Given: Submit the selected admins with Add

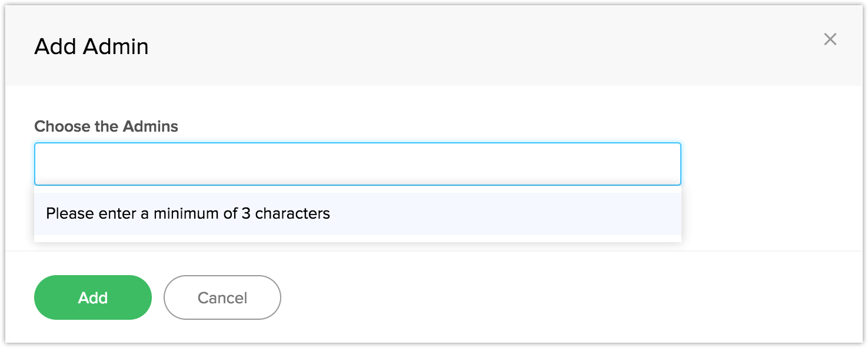Looking at the screenshot, I should click(93, 297).
